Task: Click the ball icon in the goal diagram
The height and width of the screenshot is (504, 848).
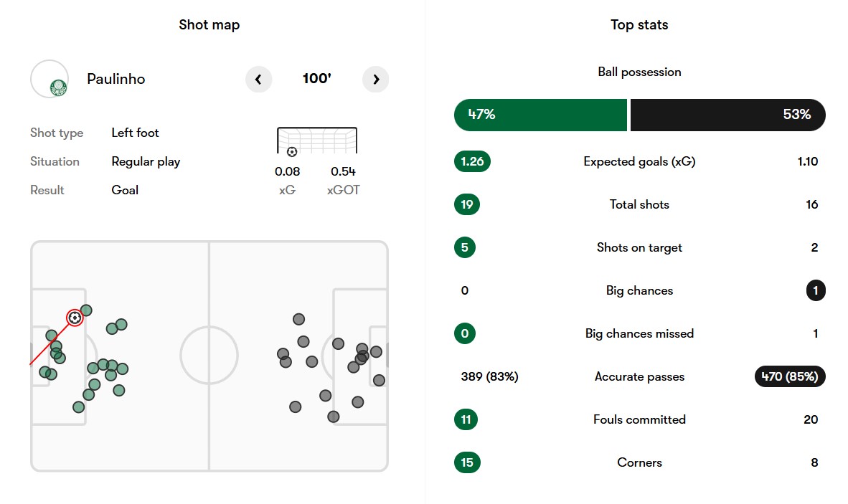Action: [x=292, y=152]
